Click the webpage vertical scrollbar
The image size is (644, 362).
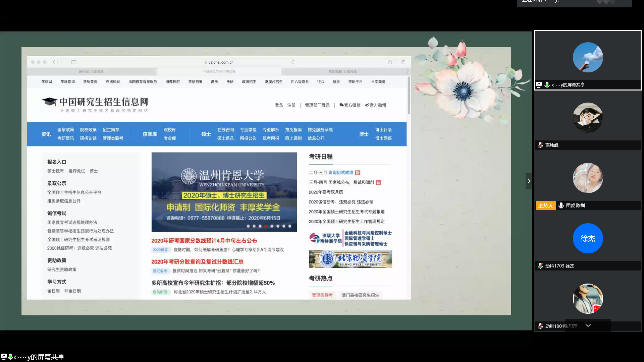click(409, 96)
